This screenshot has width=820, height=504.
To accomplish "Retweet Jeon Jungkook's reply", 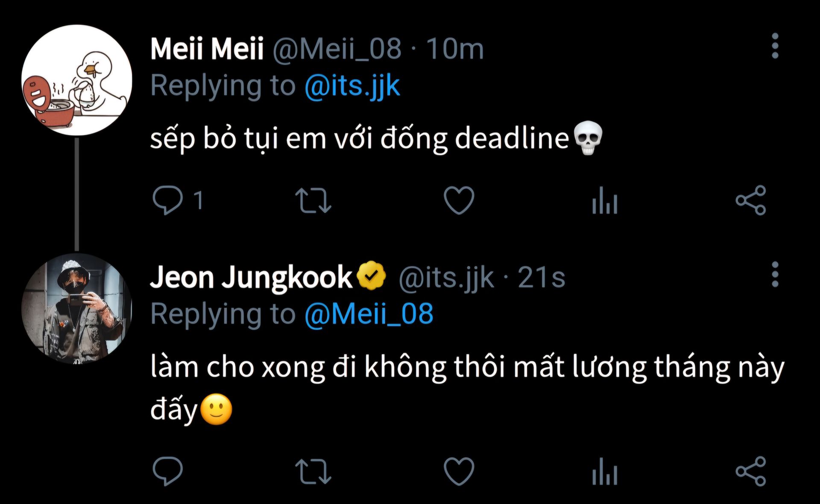I will (313, 471).
